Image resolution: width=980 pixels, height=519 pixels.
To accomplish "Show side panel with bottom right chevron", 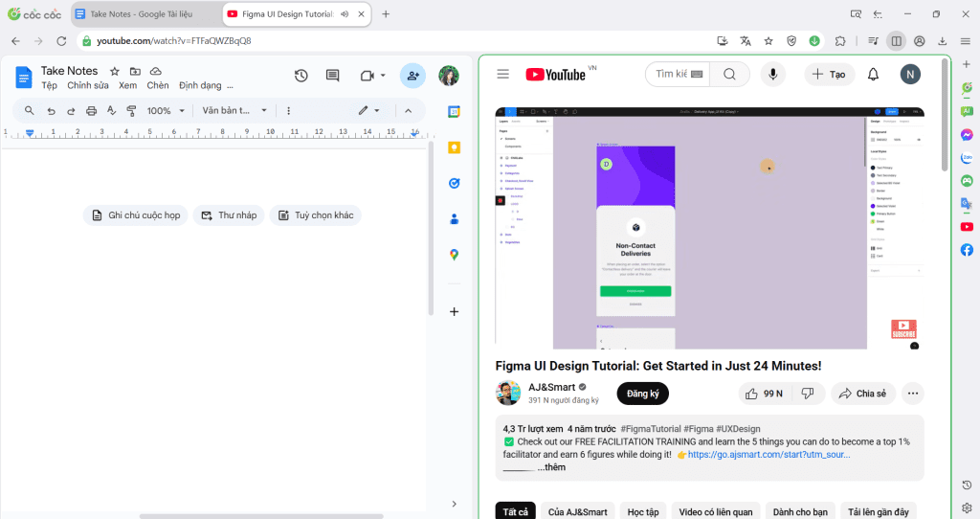I will pyautogui.click(x=455, y=504).
